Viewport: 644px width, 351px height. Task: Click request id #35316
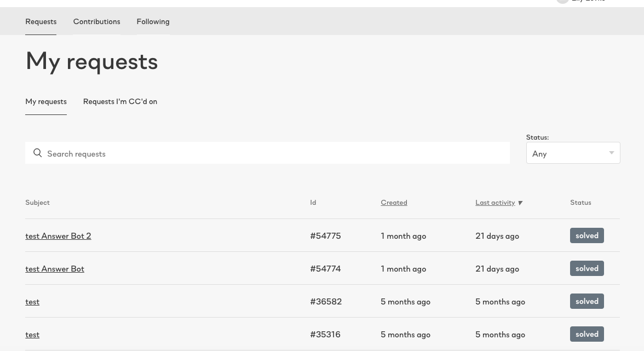click(325, 334)
